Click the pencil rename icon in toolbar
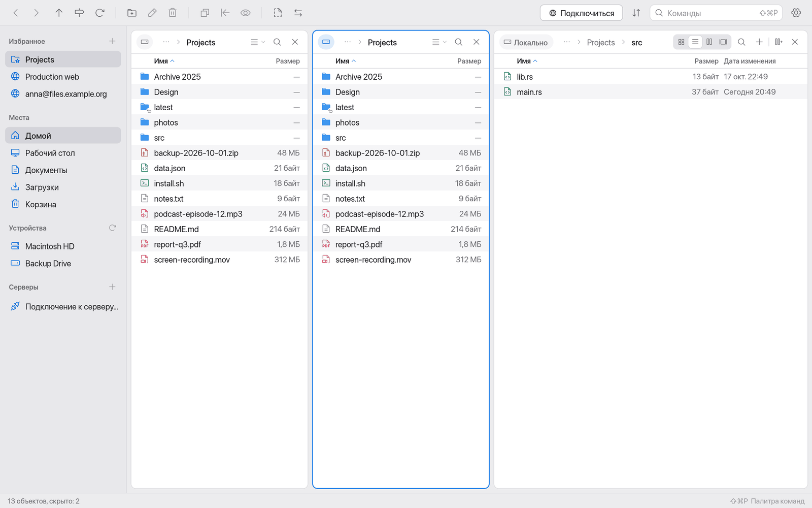This screenshot has width=812, height=508. click(x=152, y=13)
